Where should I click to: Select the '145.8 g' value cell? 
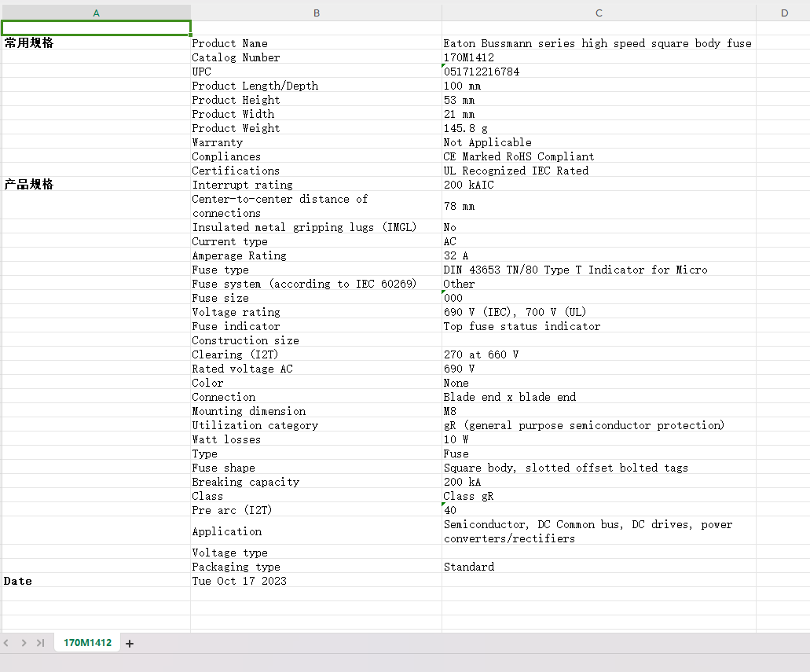pos(599,127)
